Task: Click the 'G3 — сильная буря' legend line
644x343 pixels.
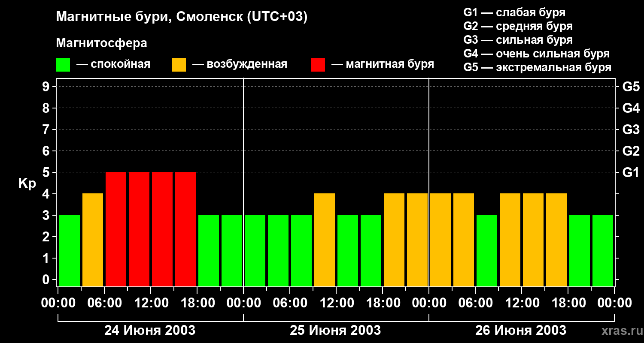Action: [518, 40]
